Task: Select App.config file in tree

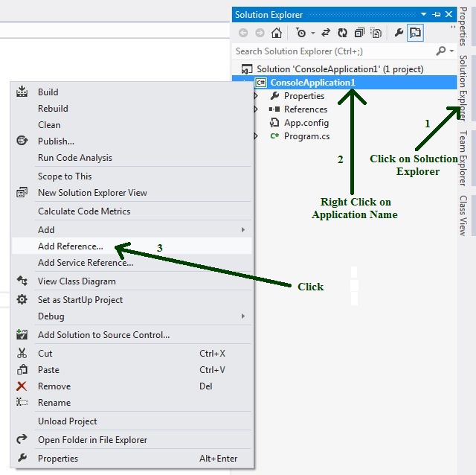Action: (x=306, y=123)
